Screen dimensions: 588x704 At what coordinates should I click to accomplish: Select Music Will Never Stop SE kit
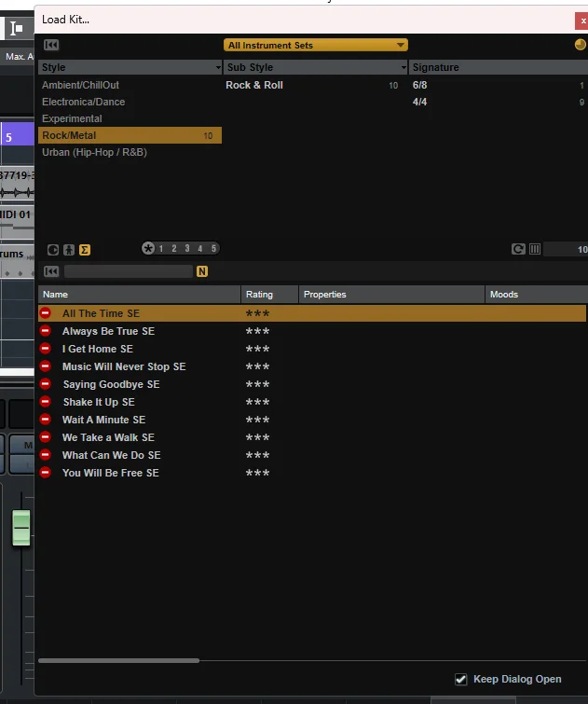tap(312, 366)
